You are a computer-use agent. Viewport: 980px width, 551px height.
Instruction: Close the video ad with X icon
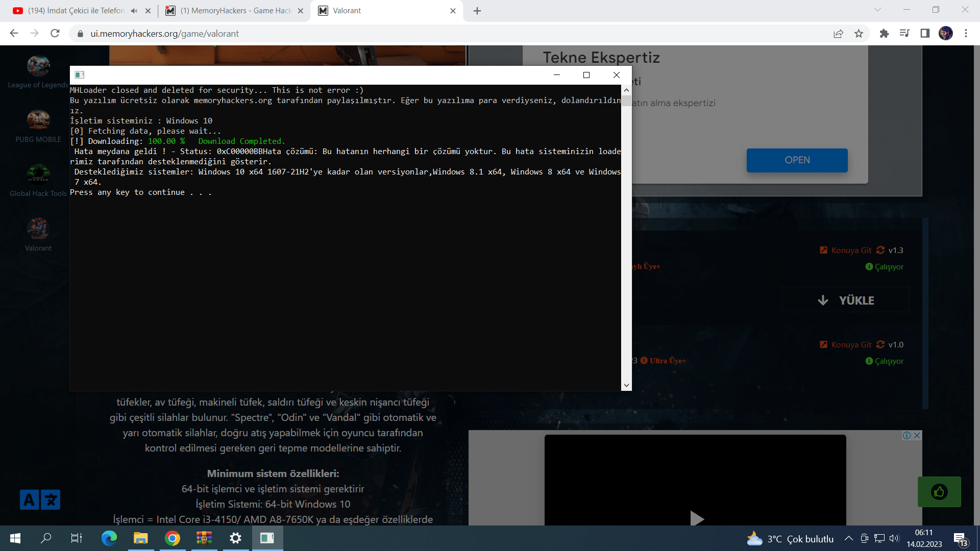click(917, 435)
